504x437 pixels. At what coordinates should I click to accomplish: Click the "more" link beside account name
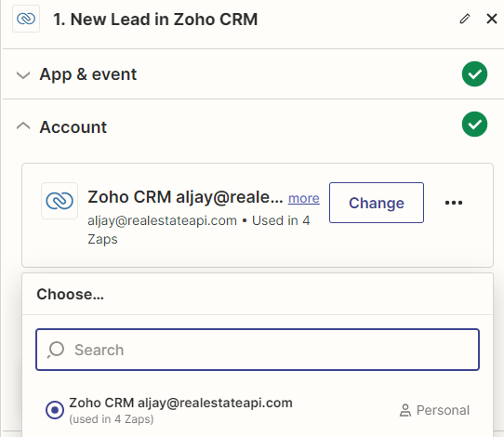coord(304,198)
